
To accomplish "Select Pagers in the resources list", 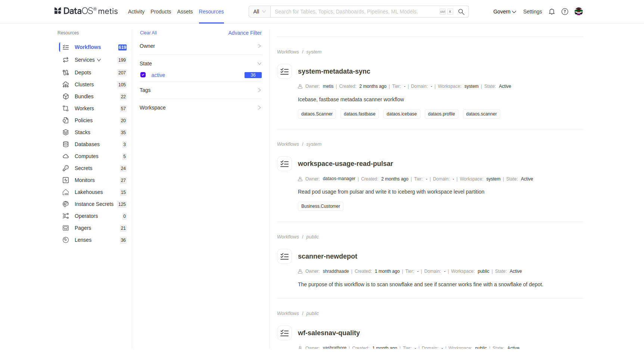I will 83,228.
